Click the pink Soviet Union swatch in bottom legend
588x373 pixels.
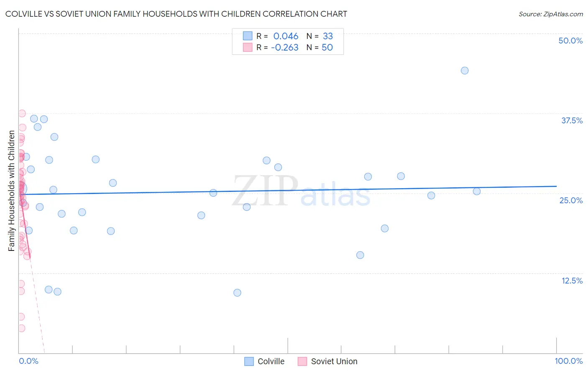[302, 361]
